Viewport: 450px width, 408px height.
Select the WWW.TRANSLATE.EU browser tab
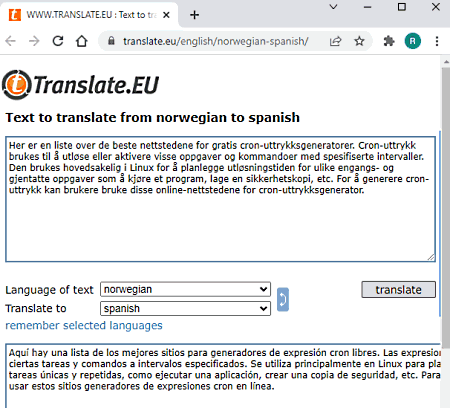[89, 15]
